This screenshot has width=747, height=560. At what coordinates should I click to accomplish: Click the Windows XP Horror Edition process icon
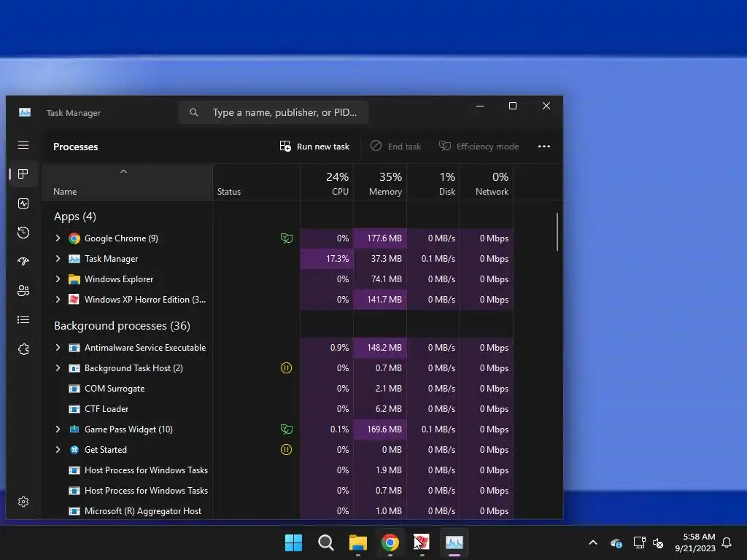coord(74,299)
